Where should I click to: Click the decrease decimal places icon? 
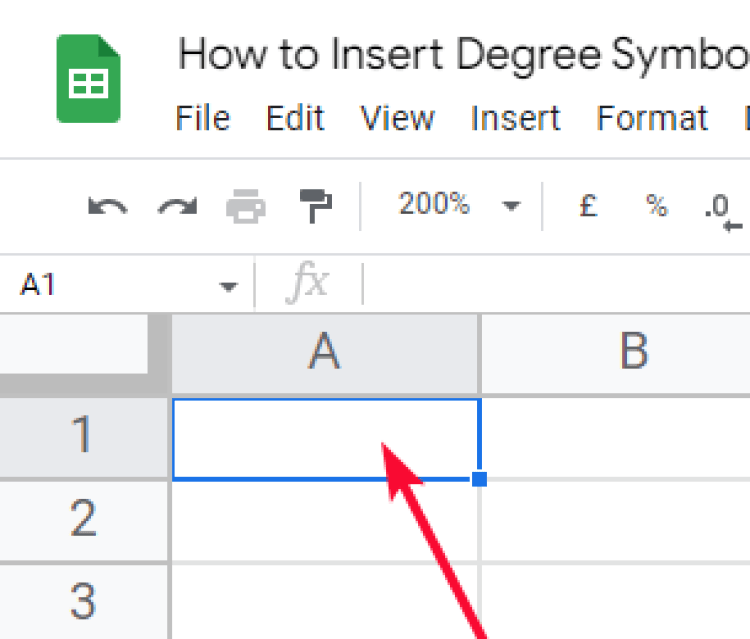click(722, 208)
